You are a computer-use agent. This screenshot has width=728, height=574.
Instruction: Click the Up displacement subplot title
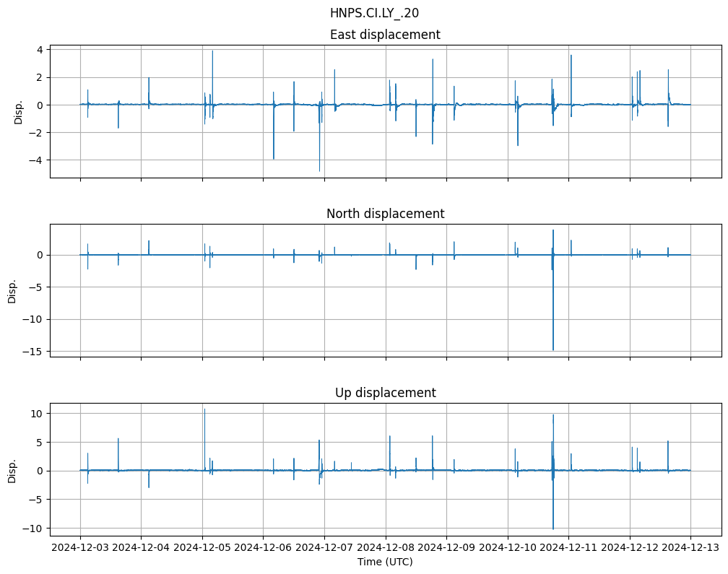(x=385, y=393)
